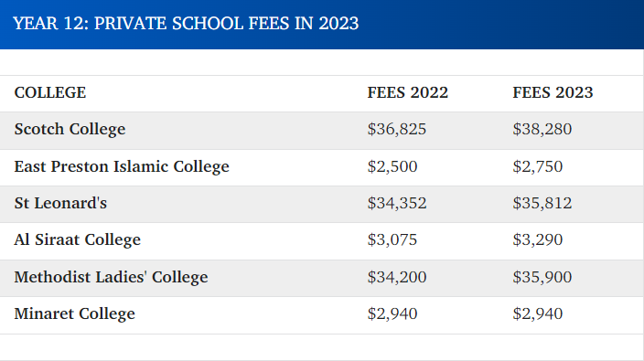Image resolution: width=644 pixels, height=361 pixels.
Task: Select East Preston 2023 fee $2,750
Action: pos(538,166)
